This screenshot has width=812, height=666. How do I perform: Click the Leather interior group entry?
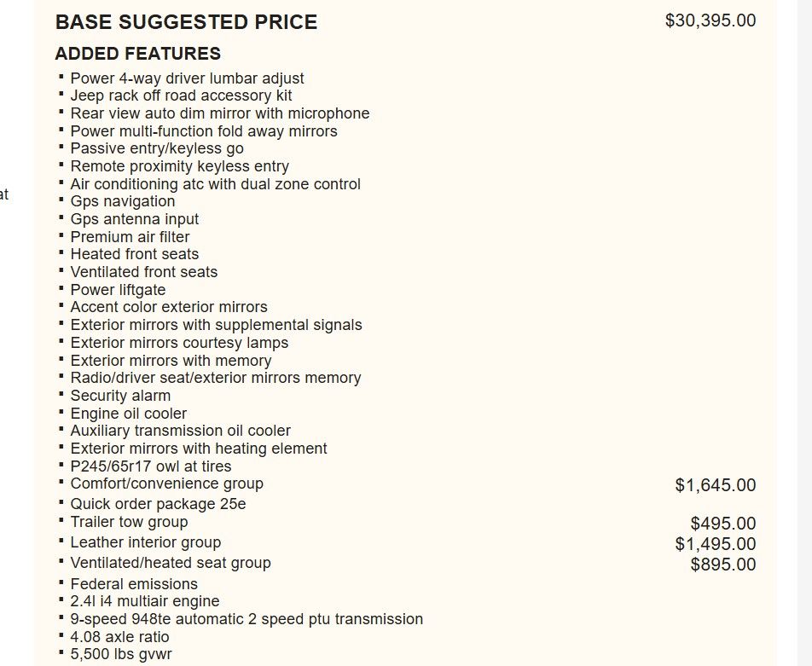[x=145, y=542]
